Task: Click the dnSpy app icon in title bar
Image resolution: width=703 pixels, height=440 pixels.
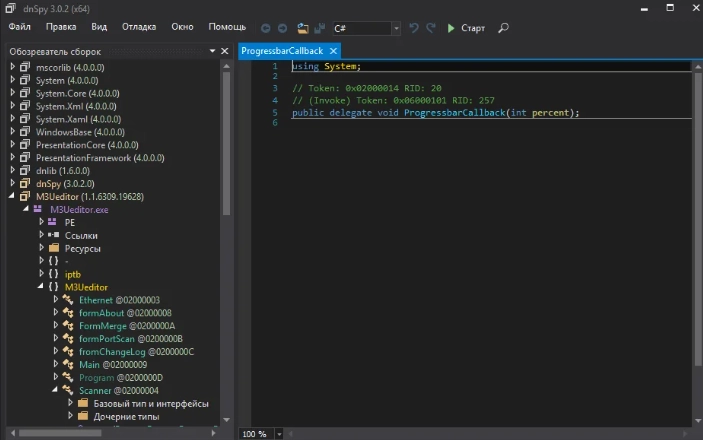Action: pyautogui.click(x=10, y=8)
